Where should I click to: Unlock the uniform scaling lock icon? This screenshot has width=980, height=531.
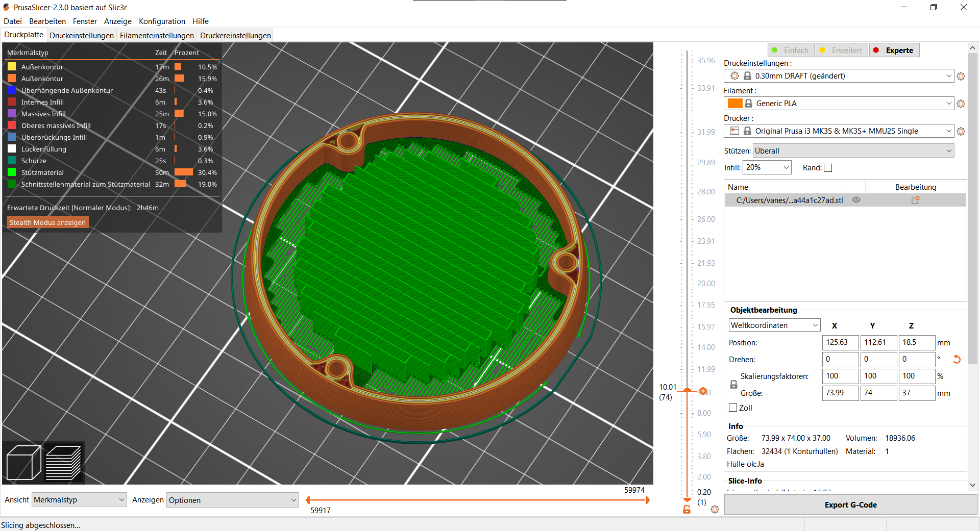tap(733, 385)
